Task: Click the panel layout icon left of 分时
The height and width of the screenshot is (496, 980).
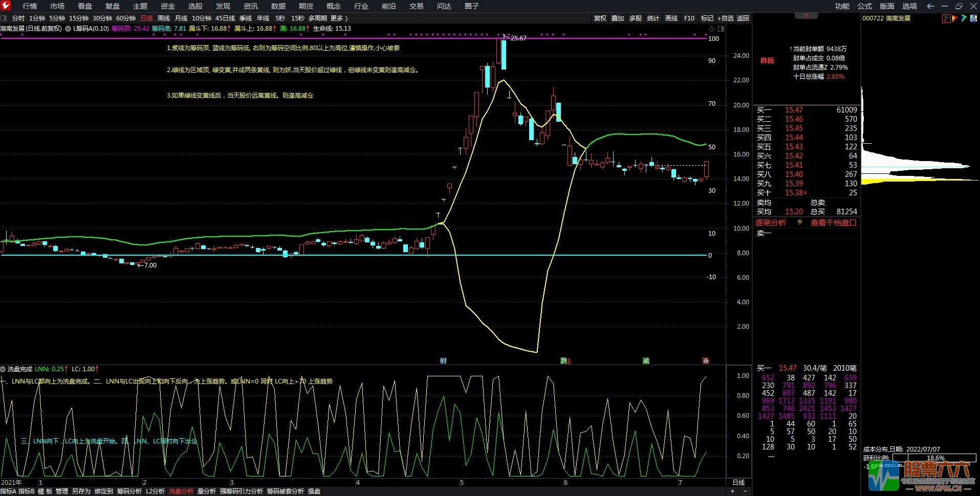Action: (x=4, y=18)
